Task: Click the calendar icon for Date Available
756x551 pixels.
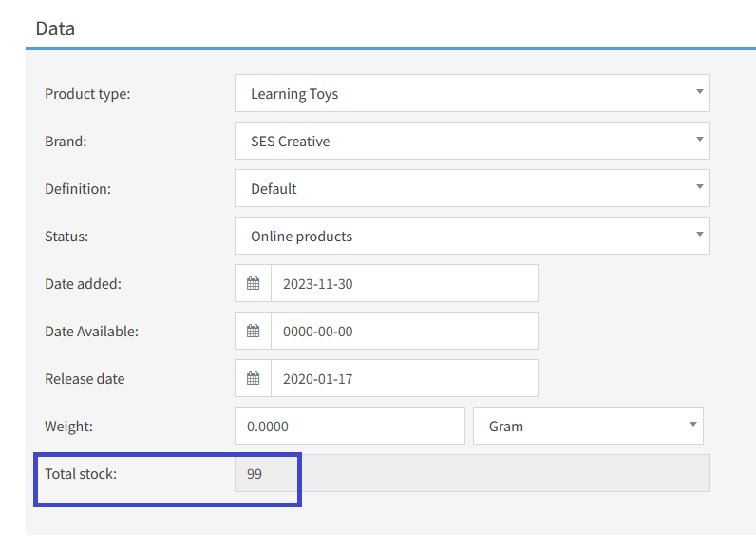Action: [254, 331]
